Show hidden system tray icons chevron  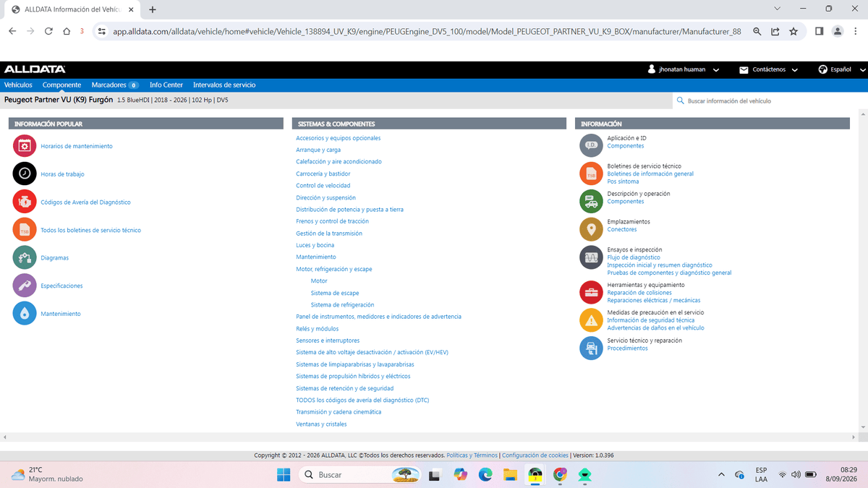721,475
